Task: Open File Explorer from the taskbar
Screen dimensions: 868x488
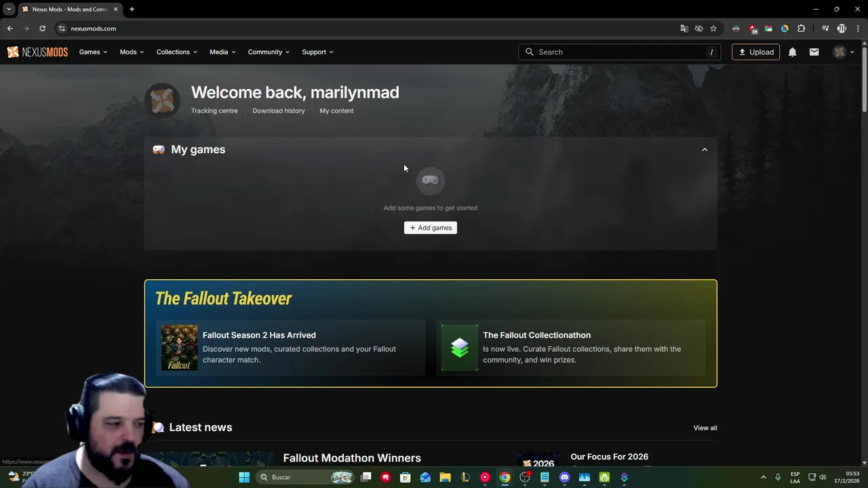Action: 445,477
